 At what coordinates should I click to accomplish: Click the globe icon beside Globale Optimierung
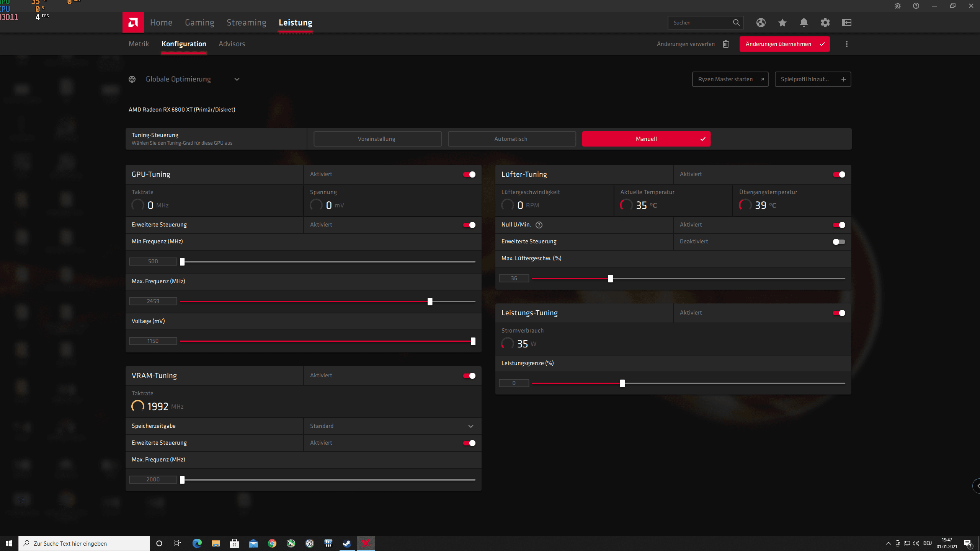(132, 79)
